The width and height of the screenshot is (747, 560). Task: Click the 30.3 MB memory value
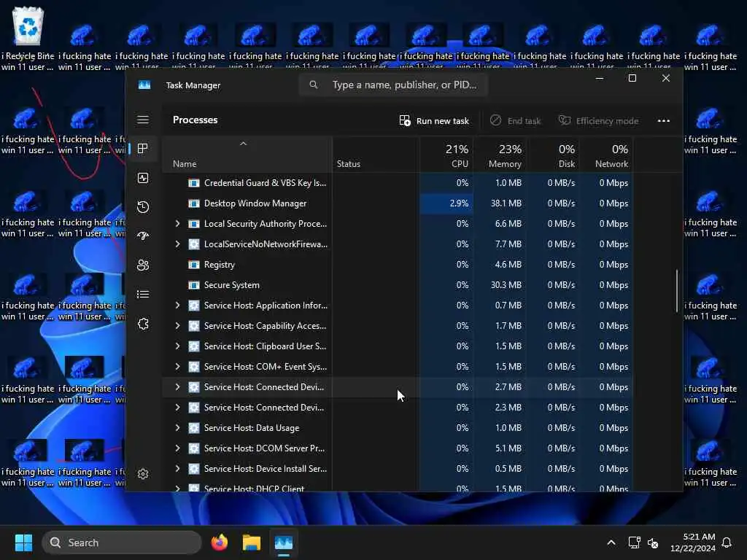[x=506, y=285]
